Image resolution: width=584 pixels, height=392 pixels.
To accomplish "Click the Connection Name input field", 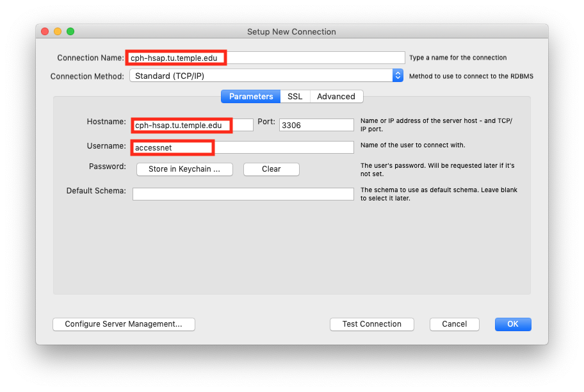I will pyautogui.click(x=266, y=58).
